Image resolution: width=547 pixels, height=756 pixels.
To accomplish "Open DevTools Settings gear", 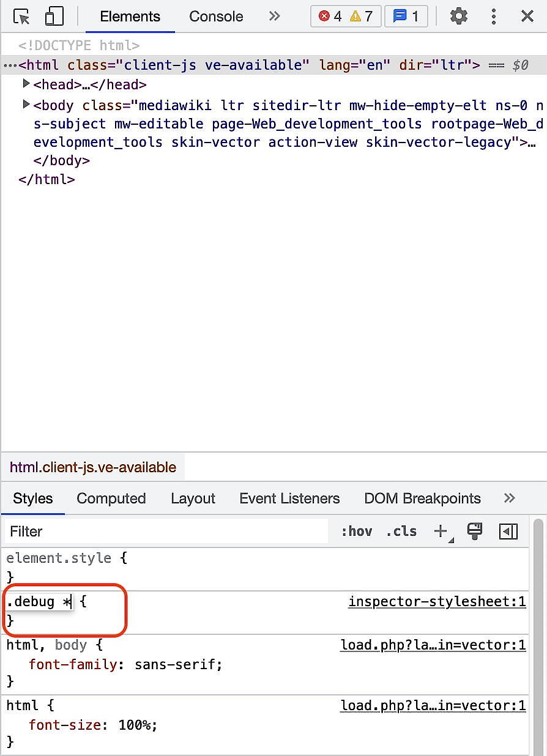I will click(x=458, y=17).
